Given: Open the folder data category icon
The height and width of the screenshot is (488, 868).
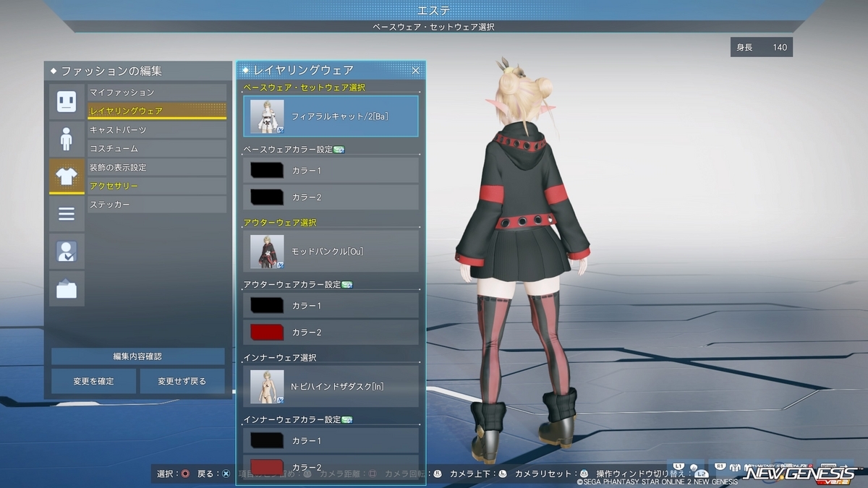Looking at the screenshot, I should (x=67, y=289).
